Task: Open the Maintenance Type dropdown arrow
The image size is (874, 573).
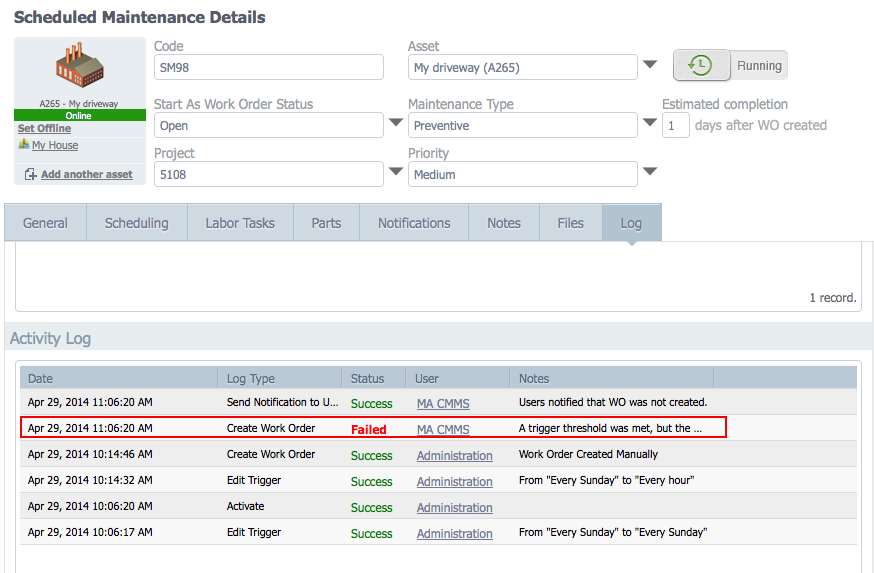Action: point(650,123)
